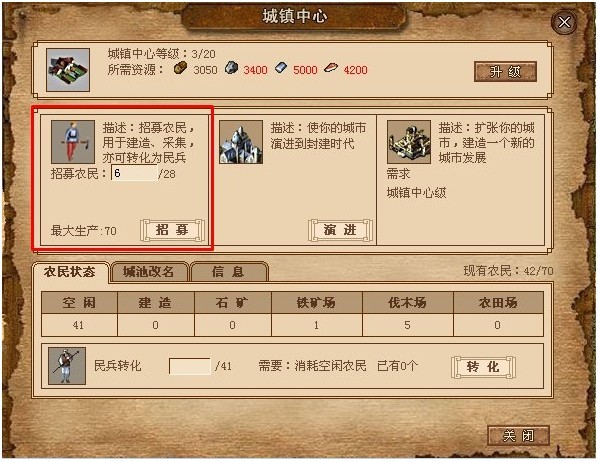Click the recruit peasant quantity field

134,173
